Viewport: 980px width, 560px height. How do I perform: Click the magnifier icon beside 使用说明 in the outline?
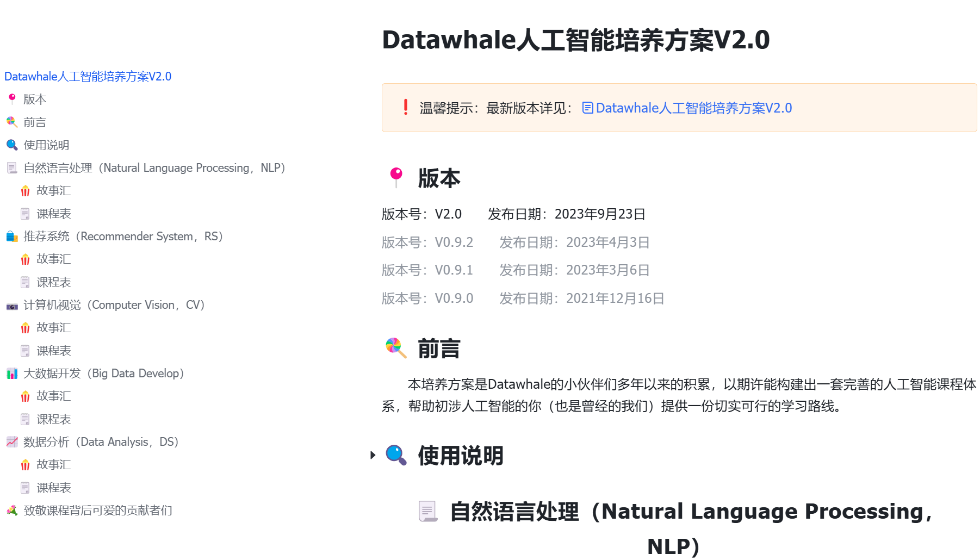pyautogui.click(x=12, y=145)
